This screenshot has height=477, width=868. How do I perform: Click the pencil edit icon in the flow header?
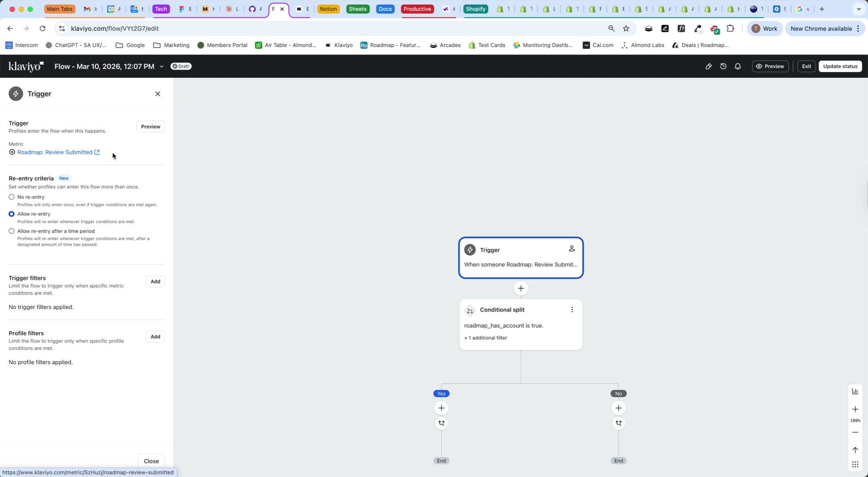click(709, 66)
